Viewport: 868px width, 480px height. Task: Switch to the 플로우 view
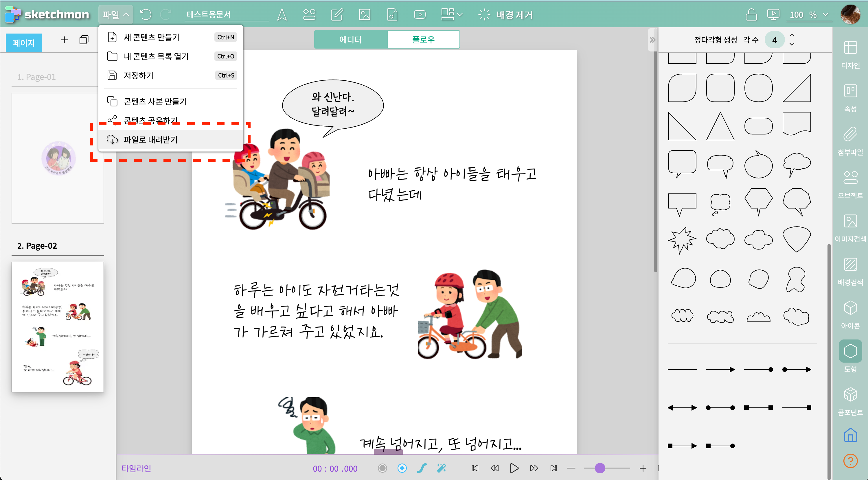423,39
